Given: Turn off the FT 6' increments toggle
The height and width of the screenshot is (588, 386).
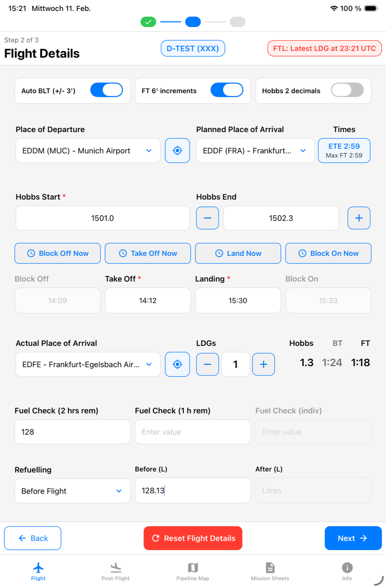Looking at the screenshot, I should coord(227,90).
